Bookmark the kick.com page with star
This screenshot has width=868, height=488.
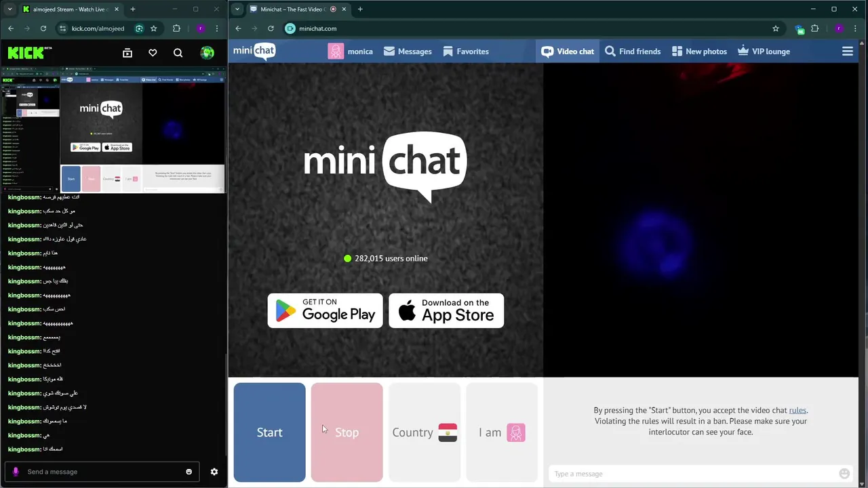coord(154,28)
